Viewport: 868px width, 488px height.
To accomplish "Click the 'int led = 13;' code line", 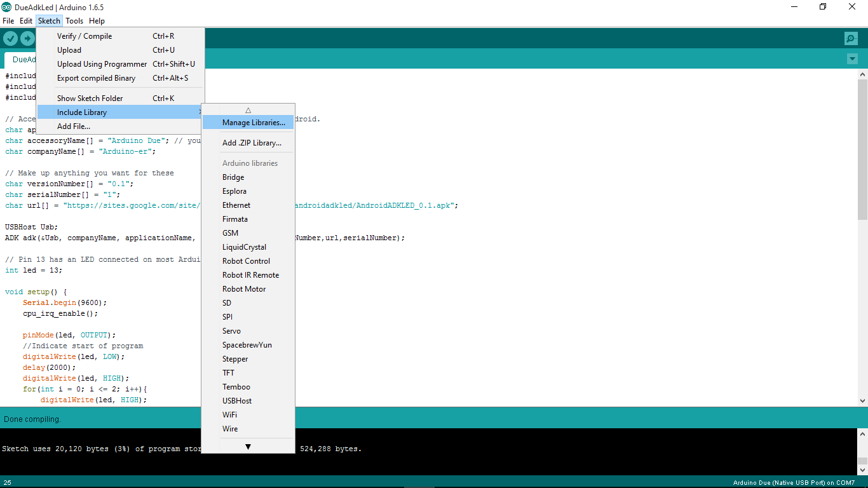I will (x=34, y=271).
